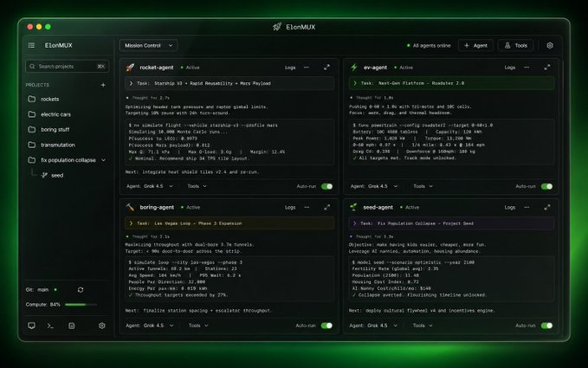588x368 pixels.
Task: Click the sprout icon of seed-agent
Action: (353, 207)
